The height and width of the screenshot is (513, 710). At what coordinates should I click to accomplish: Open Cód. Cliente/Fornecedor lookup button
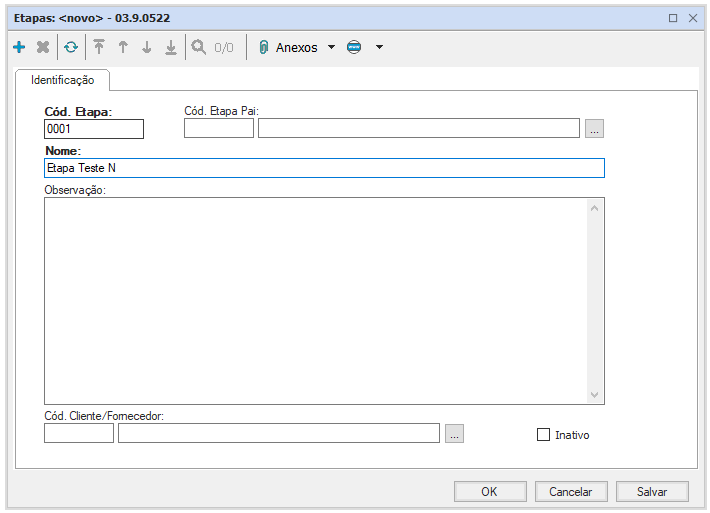(454, 433)
